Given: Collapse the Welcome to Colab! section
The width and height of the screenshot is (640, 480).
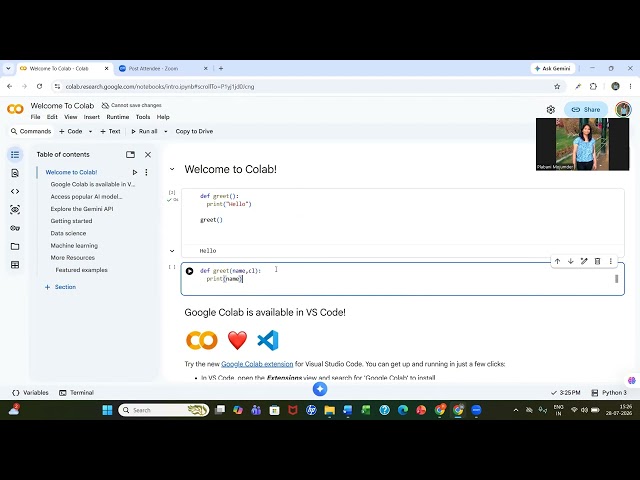Looking at the screenshot, I should tap(172, 169).
